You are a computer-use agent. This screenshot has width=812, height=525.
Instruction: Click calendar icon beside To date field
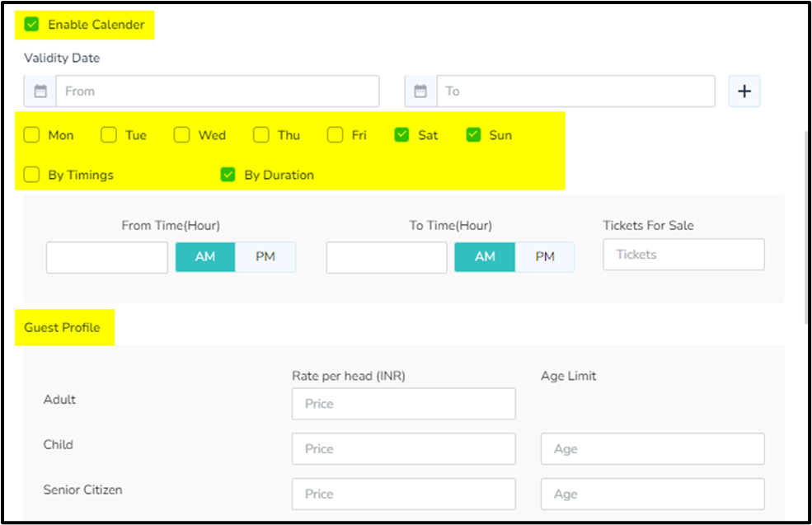(420, 91)
